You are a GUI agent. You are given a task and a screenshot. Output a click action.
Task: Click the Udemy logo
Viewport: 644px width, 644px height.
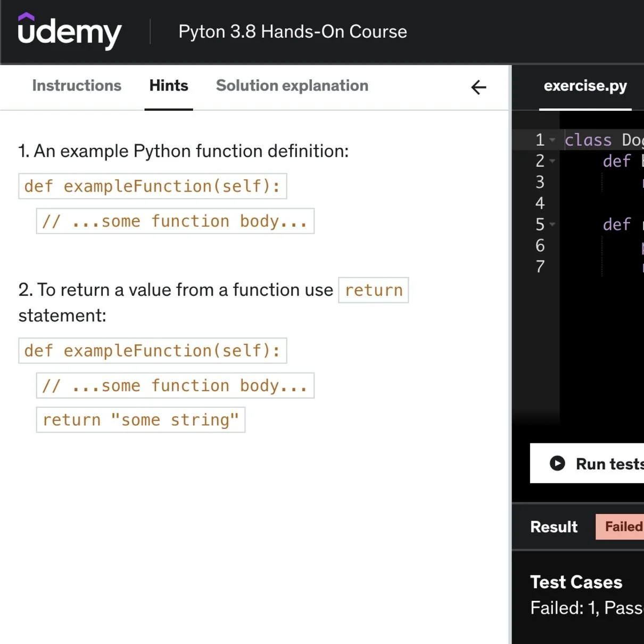pyautogui.click(x=70, y=31)
